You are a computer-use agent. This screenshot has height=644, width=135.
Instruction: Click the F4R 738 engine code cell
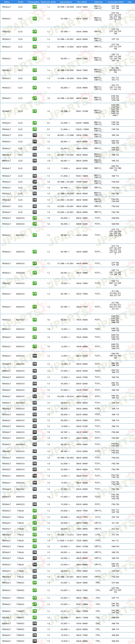(115, 129)
